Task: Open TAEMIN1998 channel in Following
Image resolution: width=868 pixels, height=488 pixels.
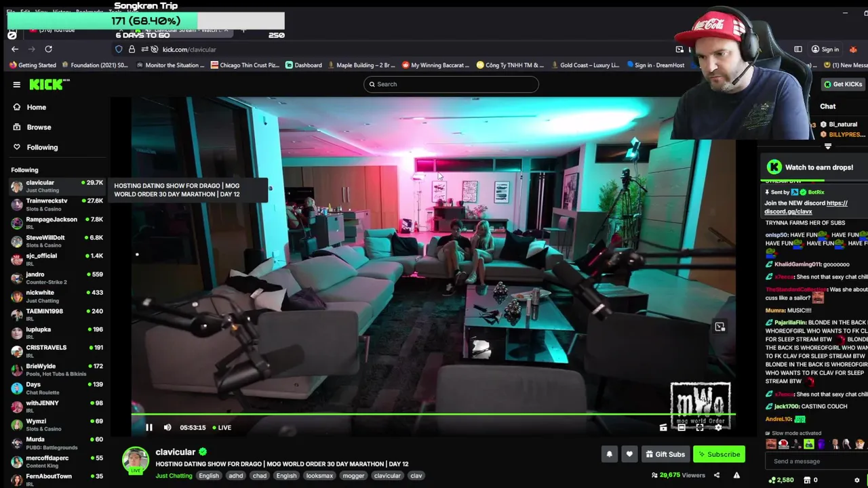Action: 57,314
